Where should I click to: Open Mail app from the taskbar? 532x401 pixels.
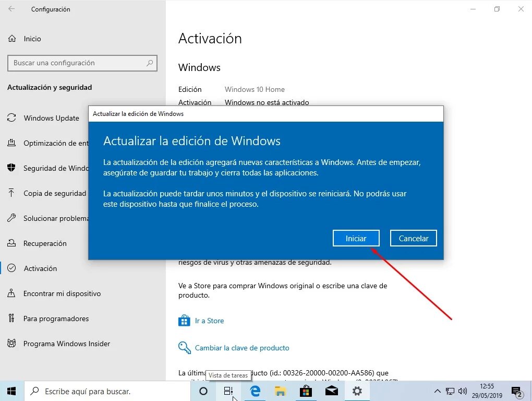click(x=332, y=391)
